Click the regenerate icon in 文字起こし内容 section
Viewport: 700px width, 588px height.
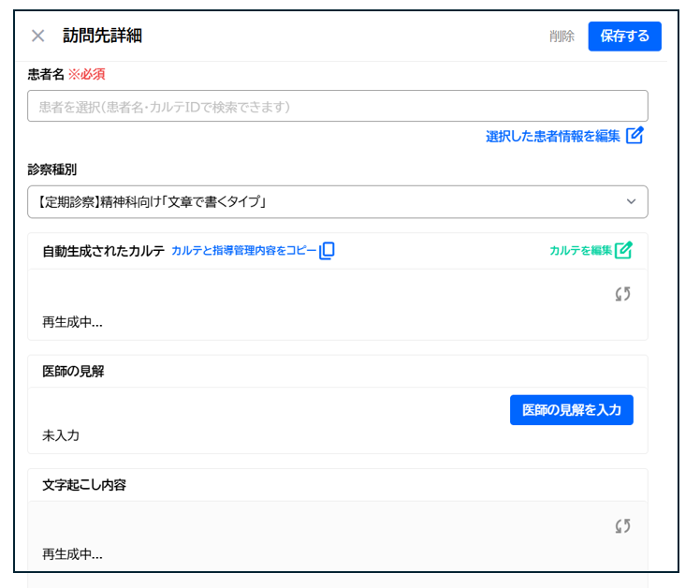[x=622, y=526]
